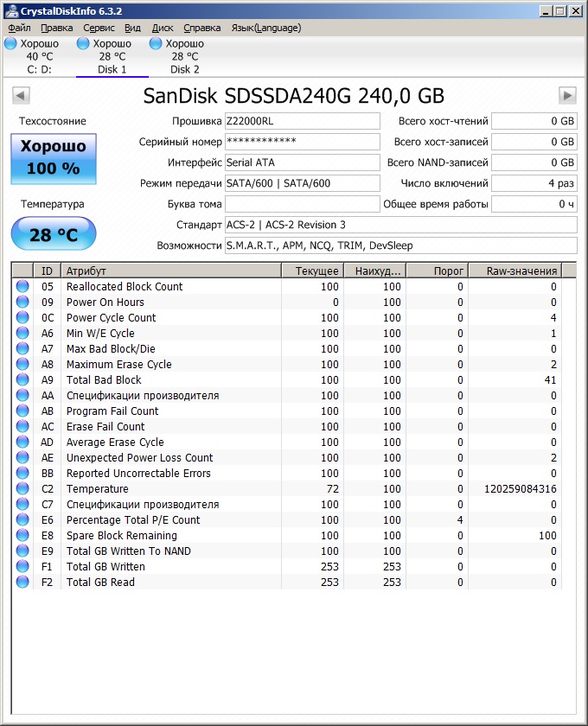
Task: Sort by the Наихуд... column header
Action: click(x=375, y=271)
